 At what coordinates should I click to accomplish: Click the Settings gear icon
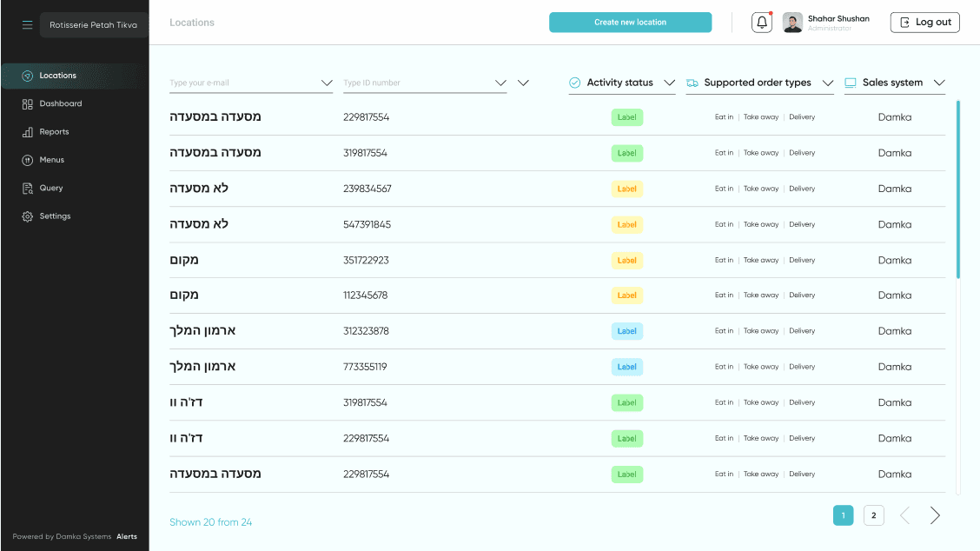coord(27,216)
